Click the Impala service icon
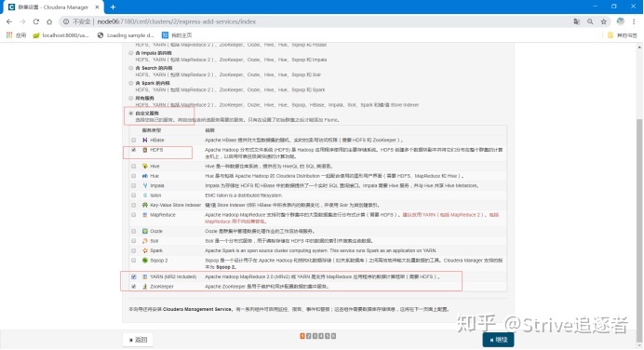644x350 pixels. tap(144, 185)
